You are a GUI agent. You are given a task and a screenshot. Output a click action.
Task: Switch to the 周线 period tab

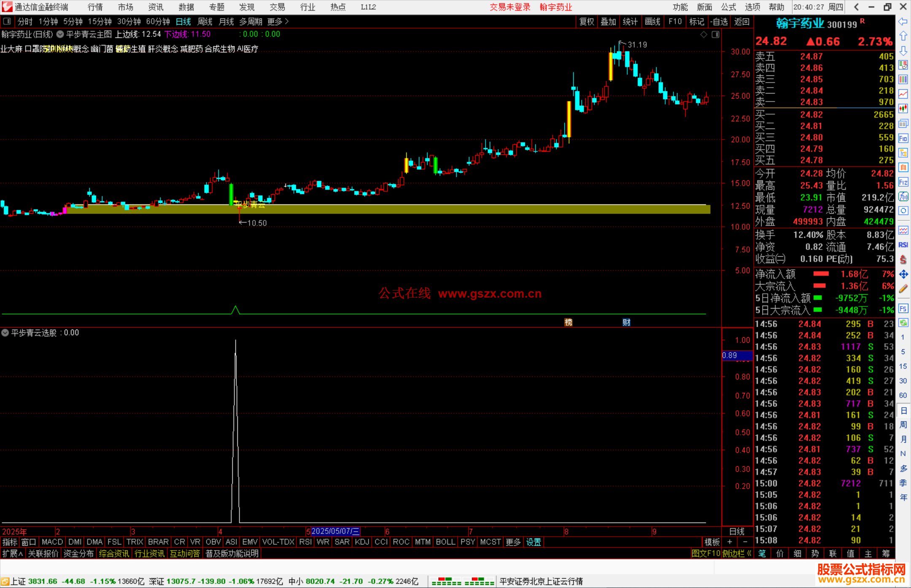205,21
